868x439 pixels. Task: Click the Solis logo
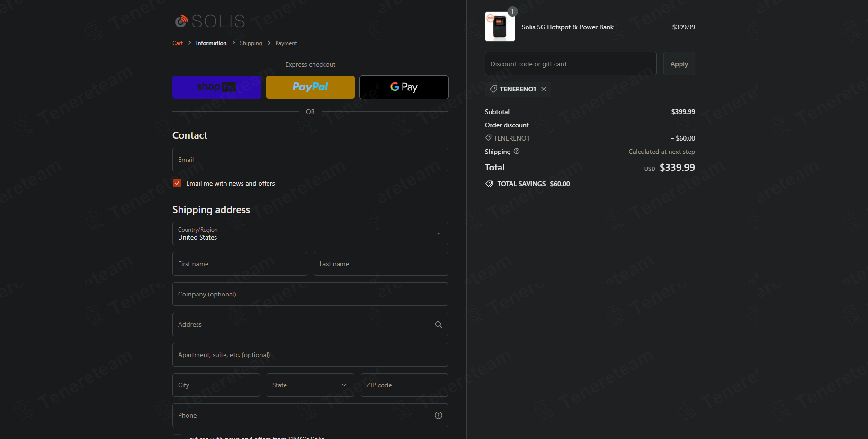[210, 21]
